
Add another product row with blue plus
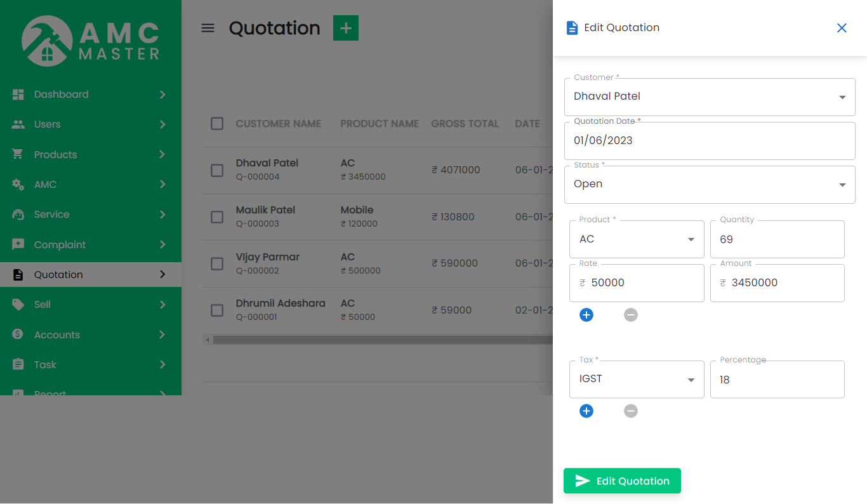[x=586, y=315]
